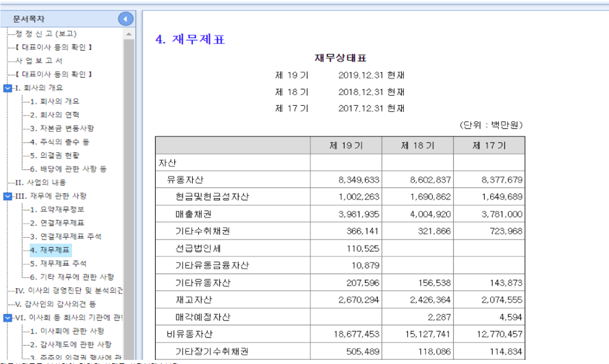Click the 매출채권 row label
609x364 pixels.
(193, 214)
